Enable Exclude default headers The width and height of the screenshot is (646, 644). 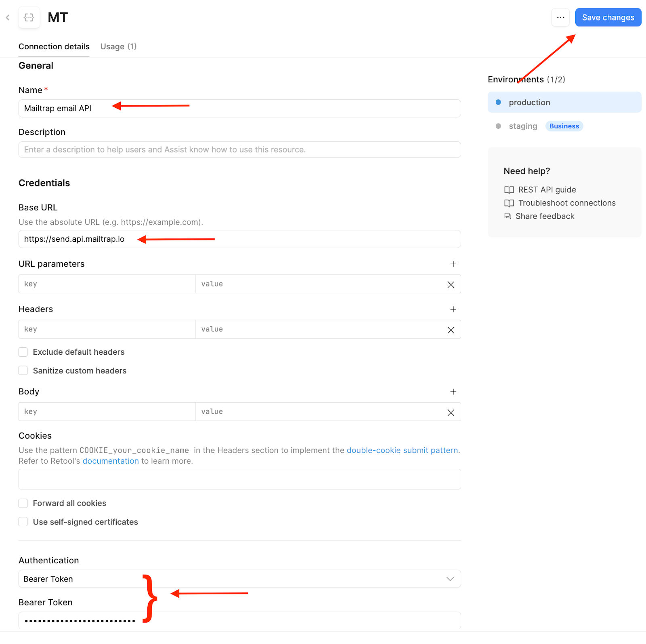tap(23, 351)
